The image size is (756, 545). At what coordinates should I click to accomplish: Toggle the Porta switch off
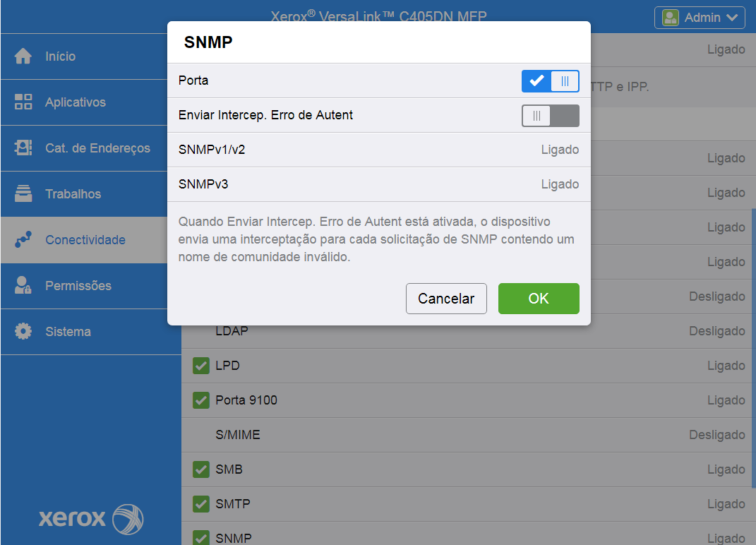click(550, 81)
